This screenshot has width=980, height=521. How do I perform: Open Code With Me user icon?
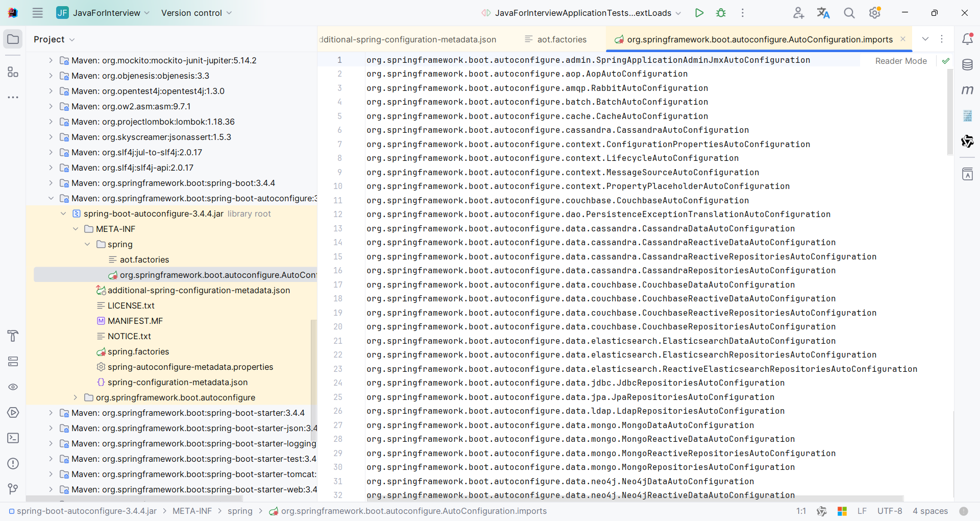[x=798, y=13]
